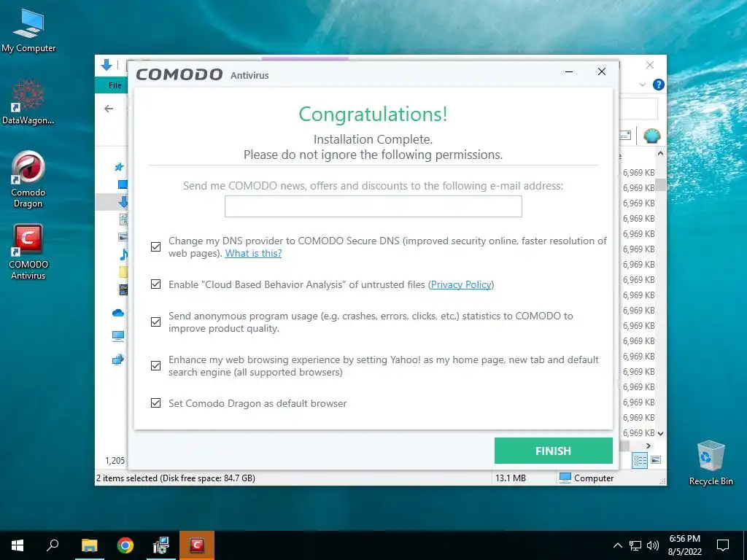The image size is (747, 560).
Task: Click the FINISH button
Action: [553, 451]
